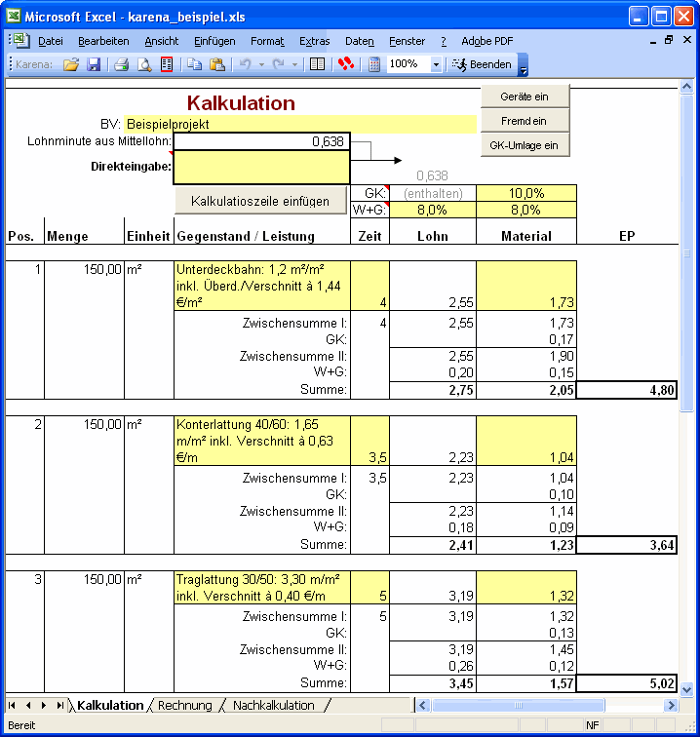Viewport: 700px width, 737px height.
Task: Click the red footprints icon
Action: (x=345, y=64)
